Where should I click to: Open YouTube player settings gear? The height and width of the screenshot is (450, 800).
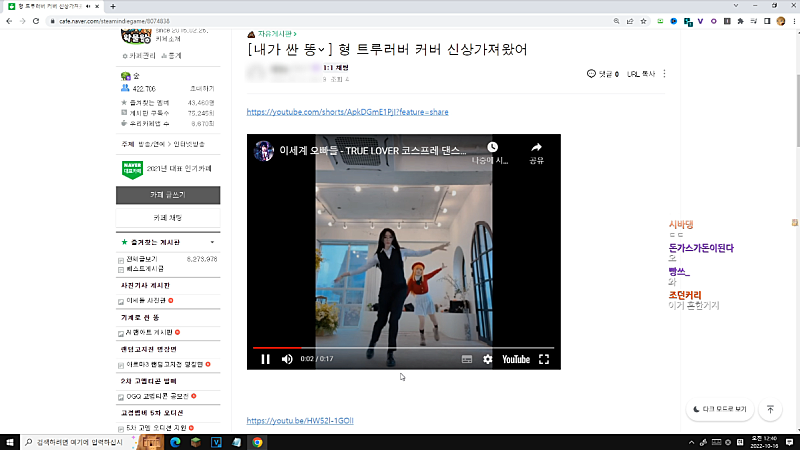tap(488, 359)
